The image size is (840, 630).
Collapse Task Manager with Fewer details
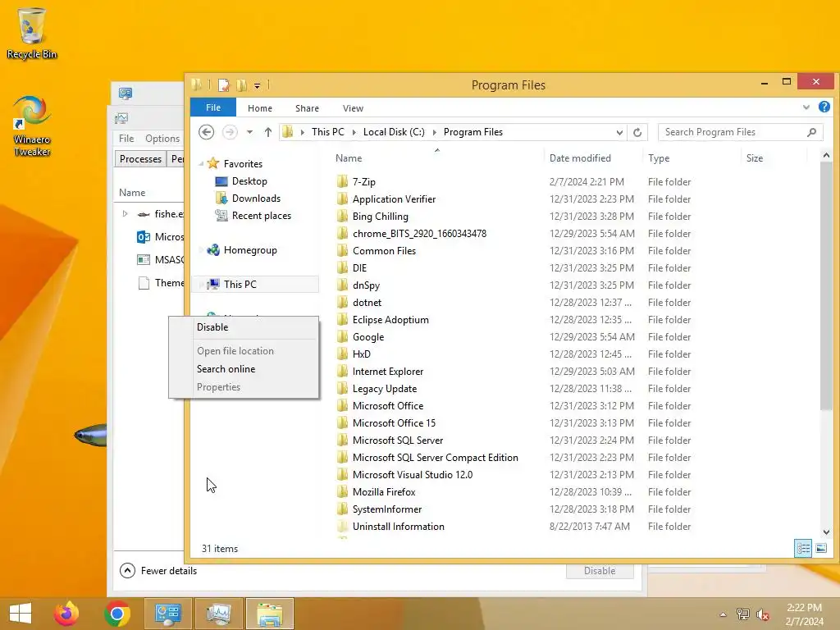pos(158,571)
